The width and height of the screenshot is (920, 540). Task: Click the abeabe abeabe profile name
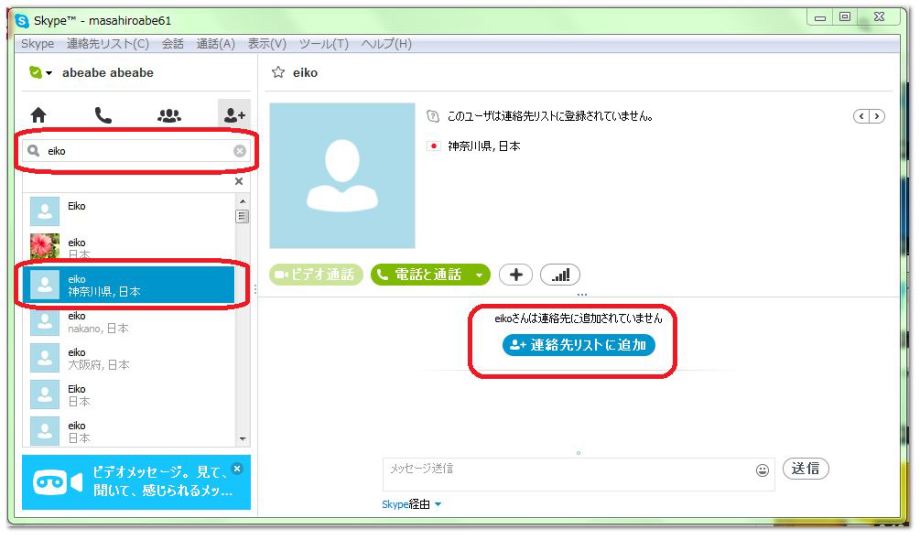(108, 73)
